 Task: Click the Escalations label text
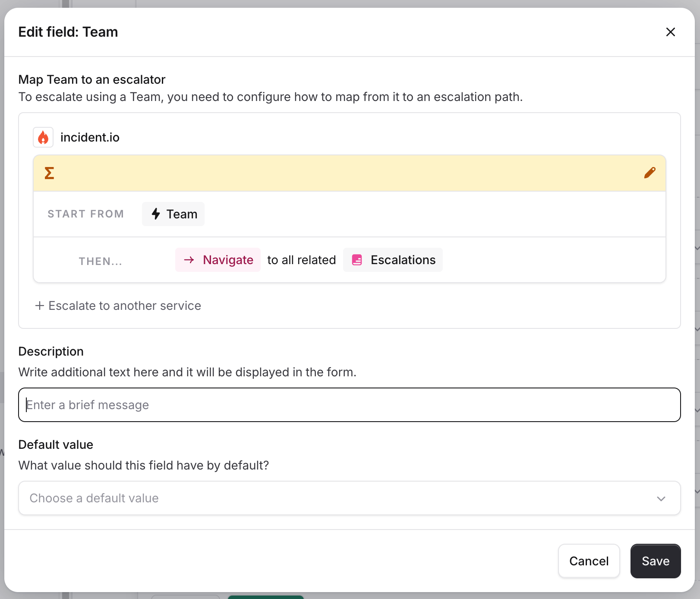click(x=403, y=260)
